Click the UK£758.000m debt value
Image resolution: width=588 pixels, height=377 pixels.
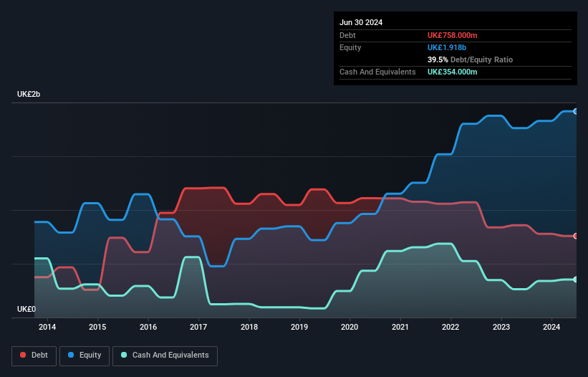pos(452,35)
